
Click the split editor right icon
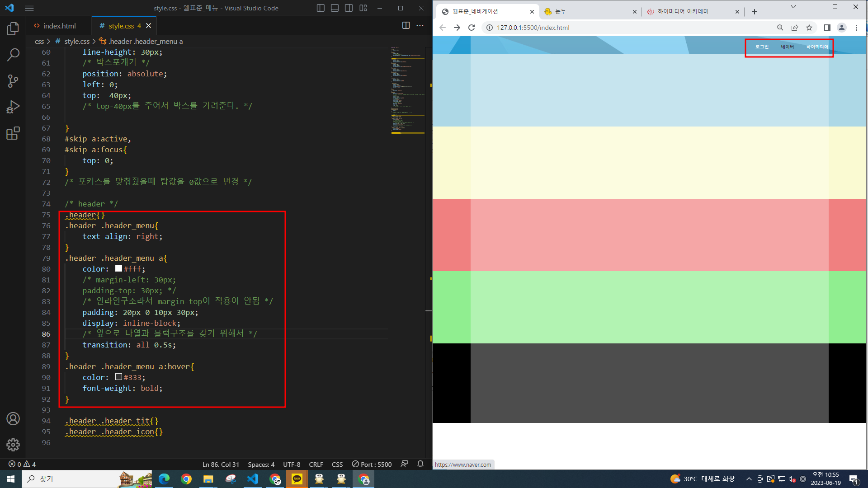[406, 26]
